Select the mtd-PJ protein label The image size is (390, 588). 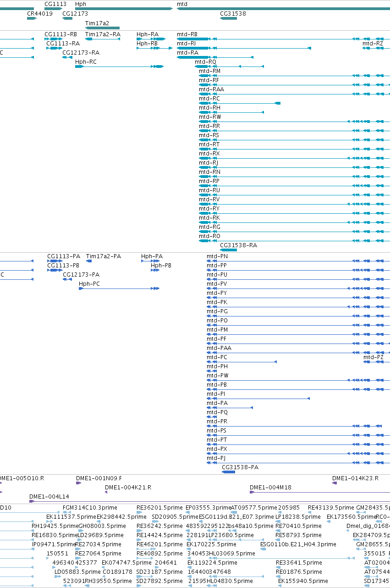pyautogui.click(x=216, y=458)
